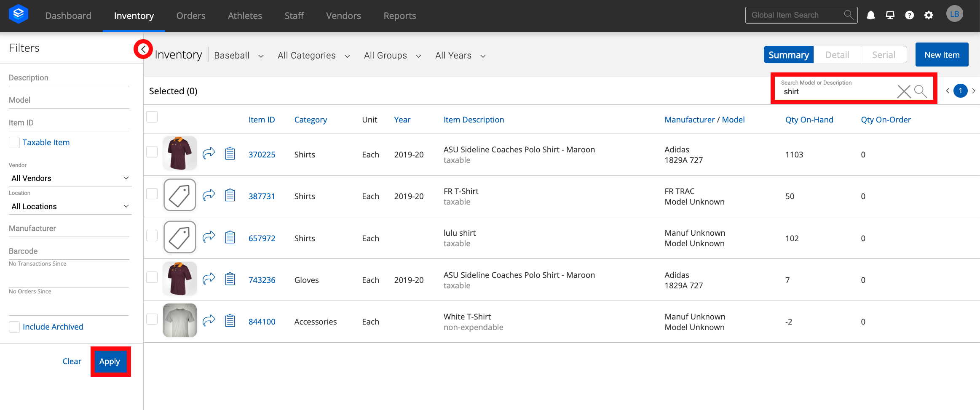Go to previous page arrow
The width and height of the screenshot is (980, 410).
pyautogui.click(x=948, y=91)
